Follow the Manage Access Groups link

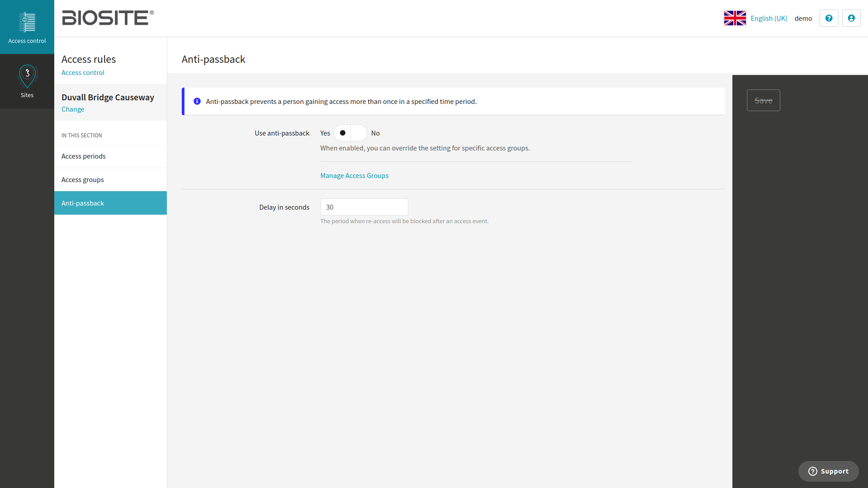point(354,176)
